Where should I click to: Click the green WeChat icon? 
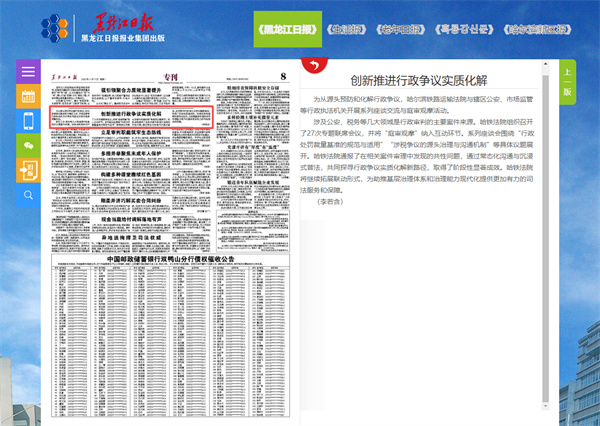click(28, 146)
